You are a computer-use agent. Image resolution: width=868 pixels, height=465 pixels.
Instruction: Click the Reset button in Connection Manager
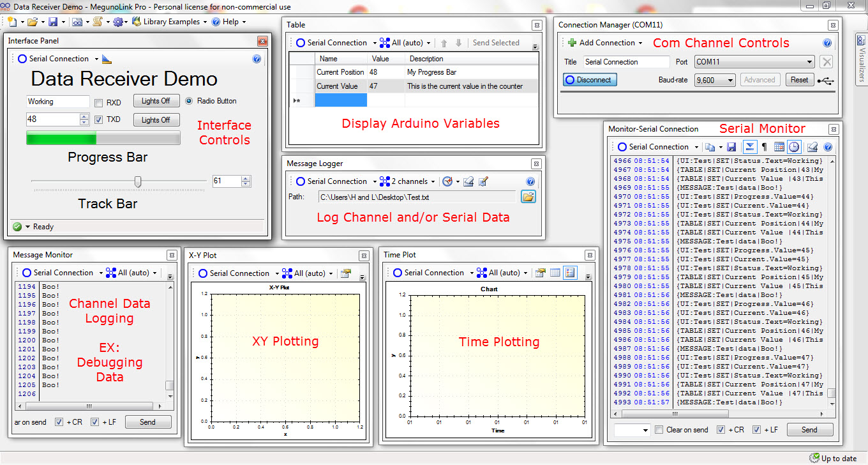800,80
